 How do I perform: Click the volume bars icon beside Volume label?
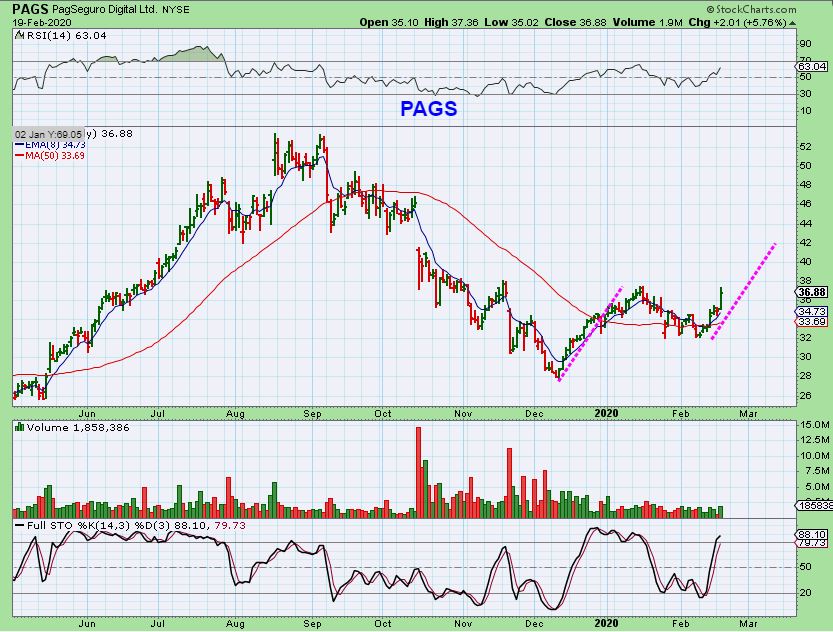pyautogui.click(x=19, y=427)
